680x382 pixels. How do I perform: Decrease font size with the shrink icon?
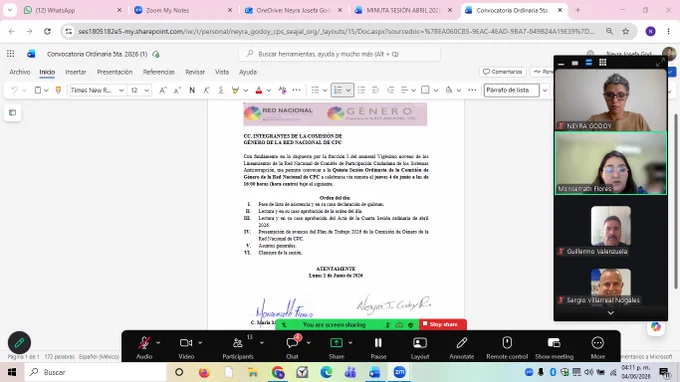click(x=177, y=90)
